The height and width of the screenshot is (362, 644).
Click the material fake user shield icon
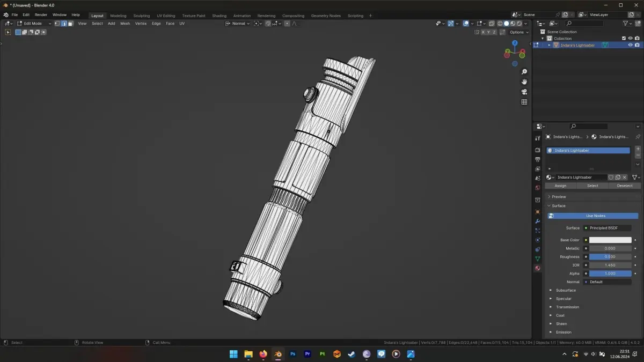611,178
